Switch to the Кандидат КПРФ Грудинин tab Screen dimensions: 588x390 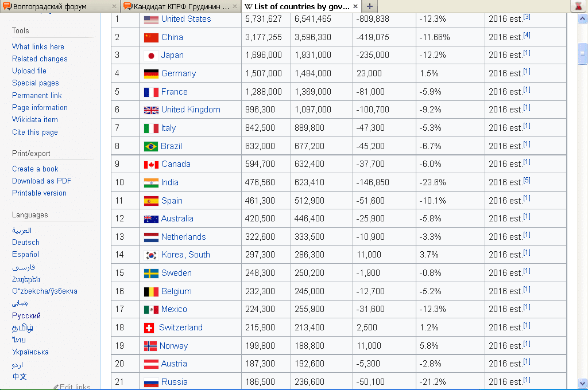181,6
